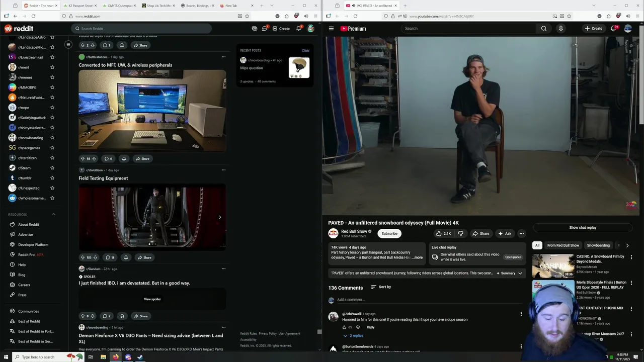Bookmark reddit.com with the star icon
Image resolution: width=644 pixels, height=362 pixels.
(x=247, y=16)
